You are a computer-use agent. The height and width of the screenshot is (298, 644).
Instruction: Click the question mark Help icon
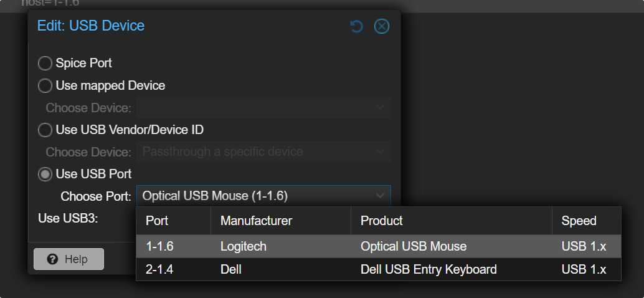(x=52, y=259)
